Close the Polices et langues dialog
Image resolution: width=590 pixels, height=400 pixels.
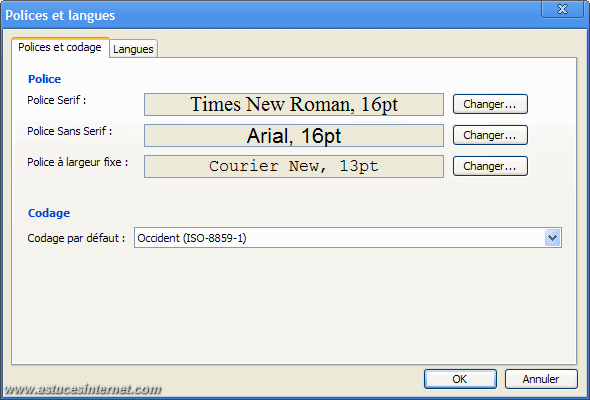(x=562, y=9)
